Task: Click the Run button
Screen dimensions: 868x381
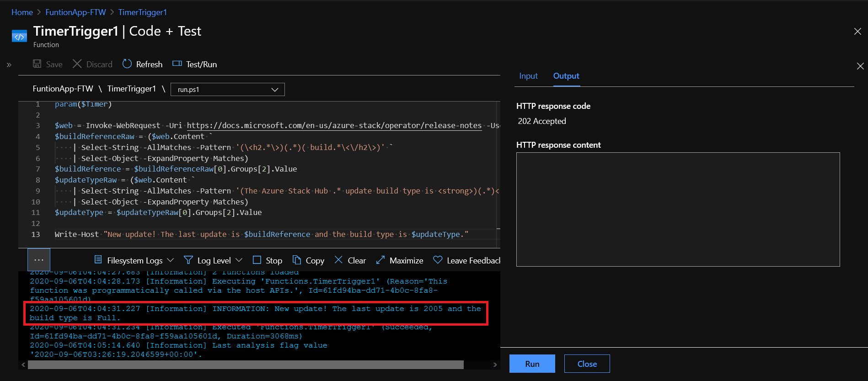Action: pyautogui.click(x=532, y=364)
